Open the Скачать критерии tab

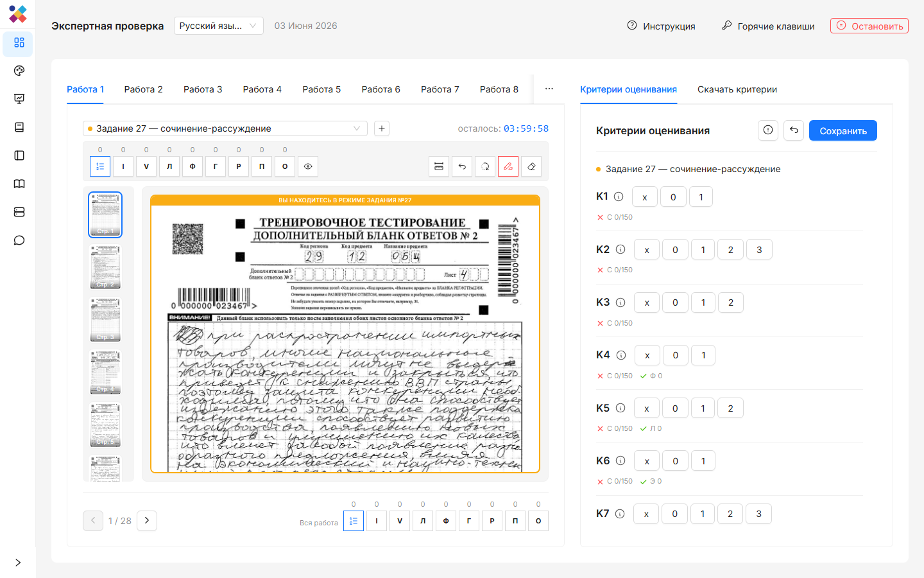click(x=737, y=89)
